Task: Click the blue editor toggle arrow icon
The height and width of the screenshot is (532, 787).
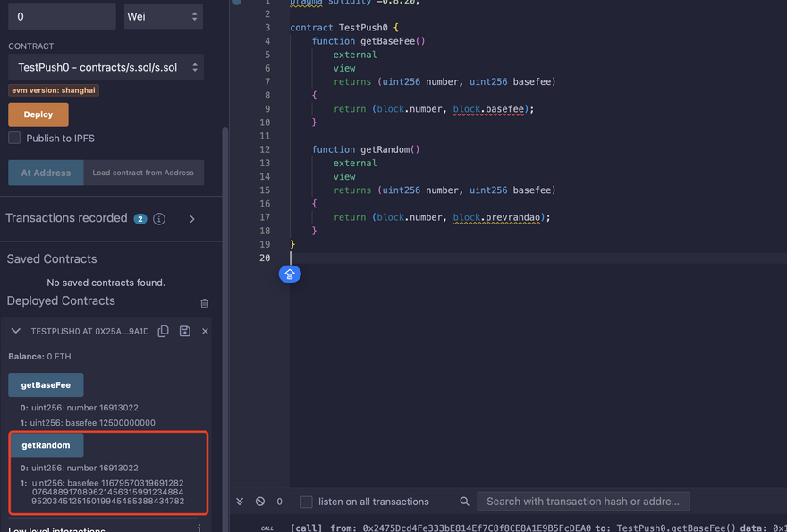Action: (290, 274)
